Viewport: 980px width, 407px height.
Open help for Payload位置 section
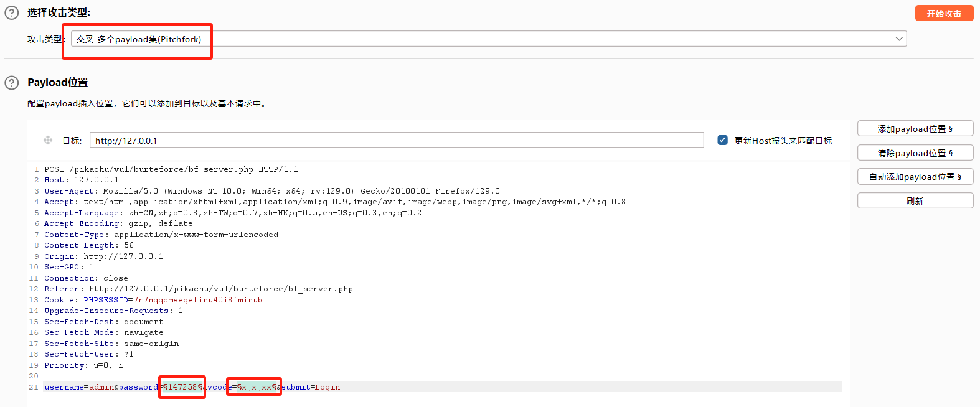pos(12,83)
